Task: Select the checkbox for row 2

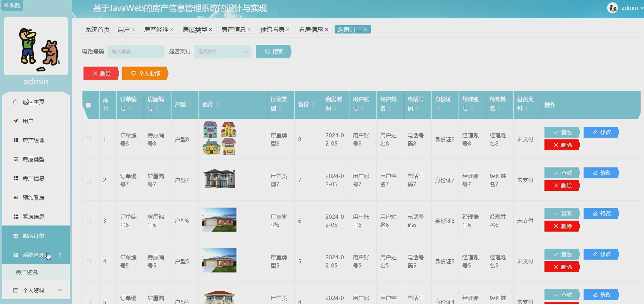Action: pyautogui.click(x=88, y=180)
